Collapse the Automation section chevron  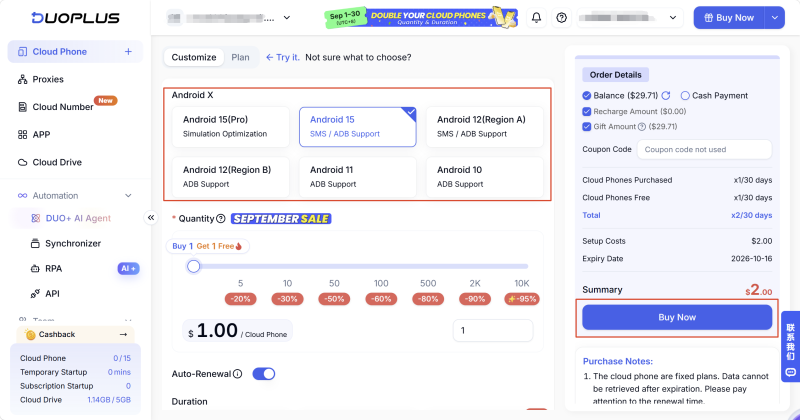[128, 195]
